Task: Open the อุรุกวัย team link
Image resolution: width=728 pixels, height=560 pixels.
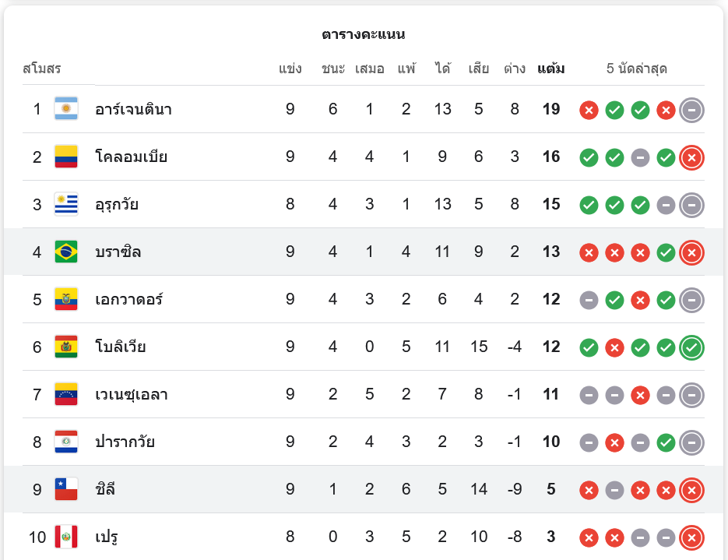Action: click(x=117, y=204)
